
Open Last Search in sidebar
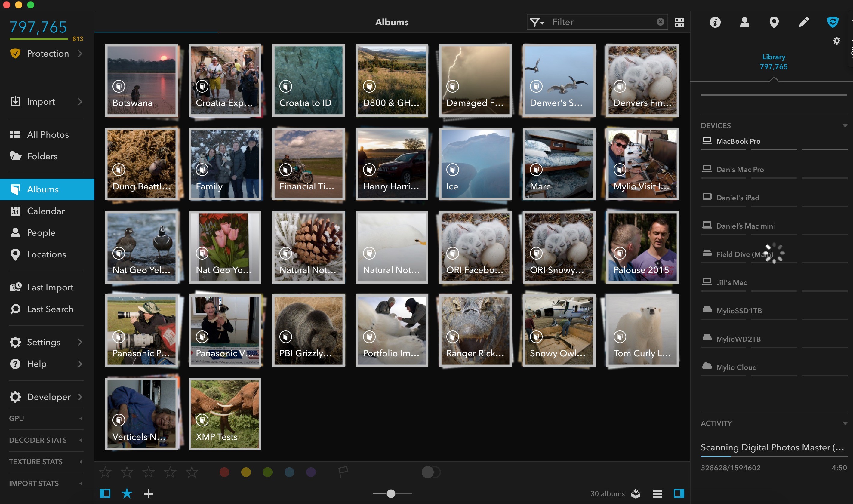pyautogui.click(x=47, y=309)
